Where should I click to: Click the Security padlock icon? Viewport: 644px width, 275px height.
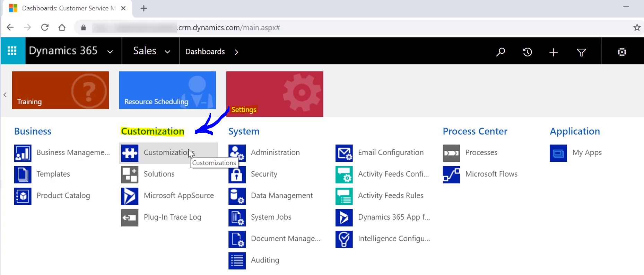click(x=237, y=175)
